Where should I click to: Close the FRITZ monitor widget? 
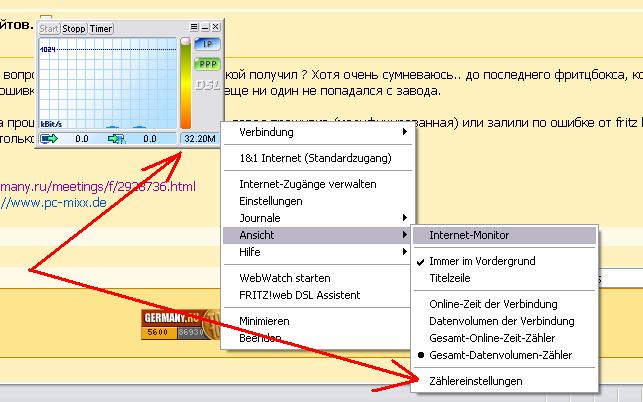coord(216,27)
